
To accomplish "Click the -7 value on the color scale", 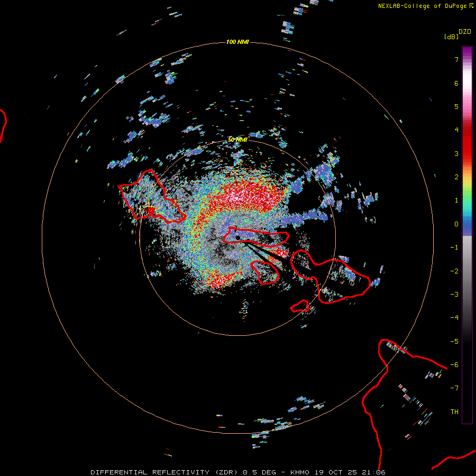I will click(454, 388).
